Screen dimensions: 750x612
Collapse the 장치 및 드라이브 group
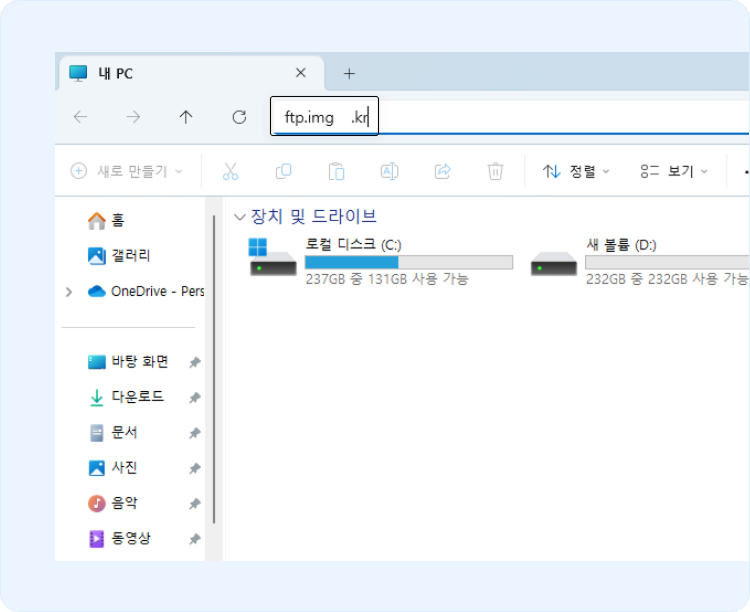(239, 217)
